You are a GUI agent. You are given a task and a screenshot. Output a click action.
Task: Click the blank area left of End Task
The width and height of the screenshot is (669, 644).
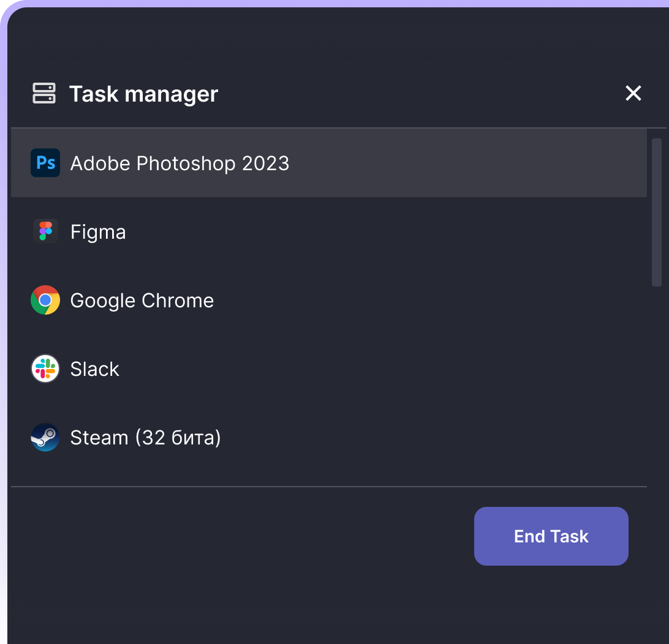[x=245, y=536]
